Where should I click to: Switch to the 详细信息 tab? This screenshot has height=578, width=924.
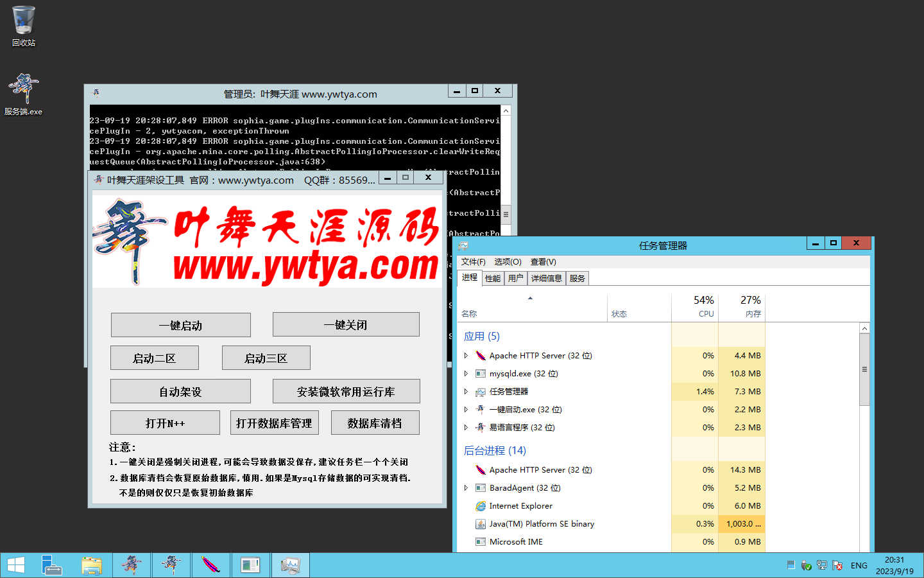(x=546, y=278)
